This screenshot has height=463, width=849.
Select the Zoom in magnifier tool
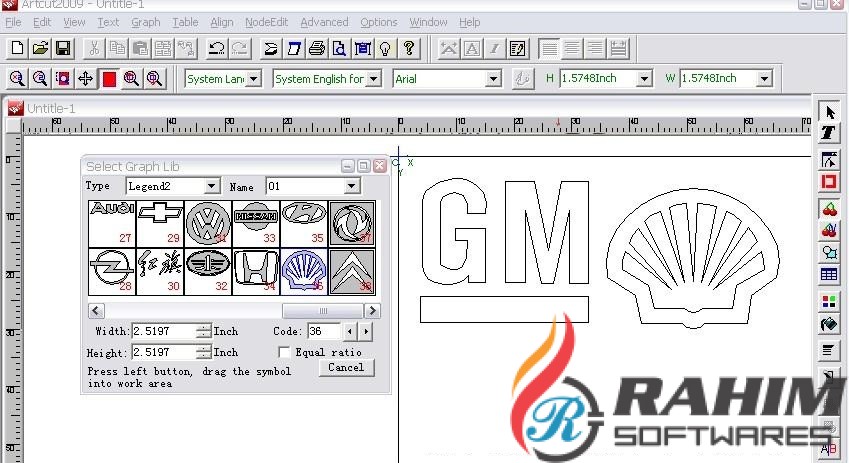click(x=17, y=79)
